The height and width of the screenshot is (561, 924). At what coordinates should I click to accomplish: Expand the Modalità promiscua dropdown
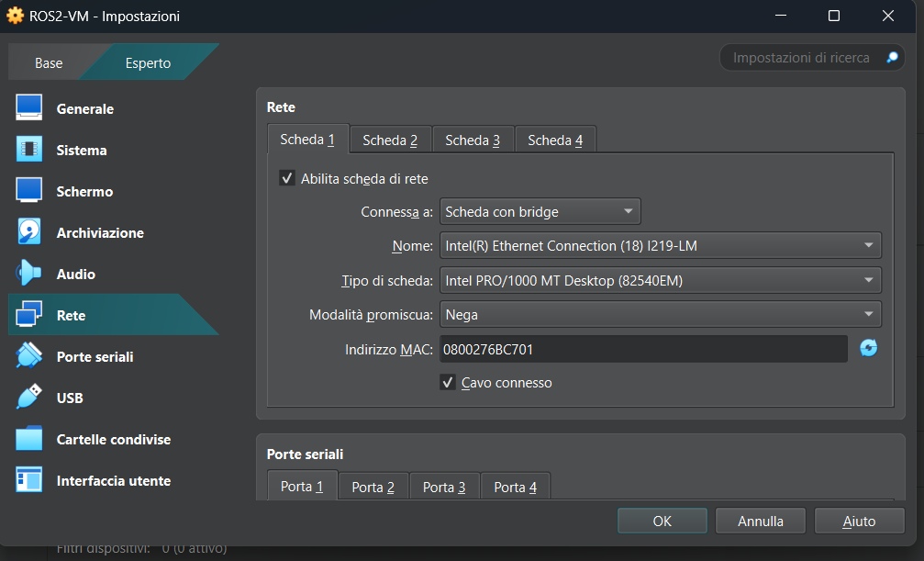pos(661,314)
